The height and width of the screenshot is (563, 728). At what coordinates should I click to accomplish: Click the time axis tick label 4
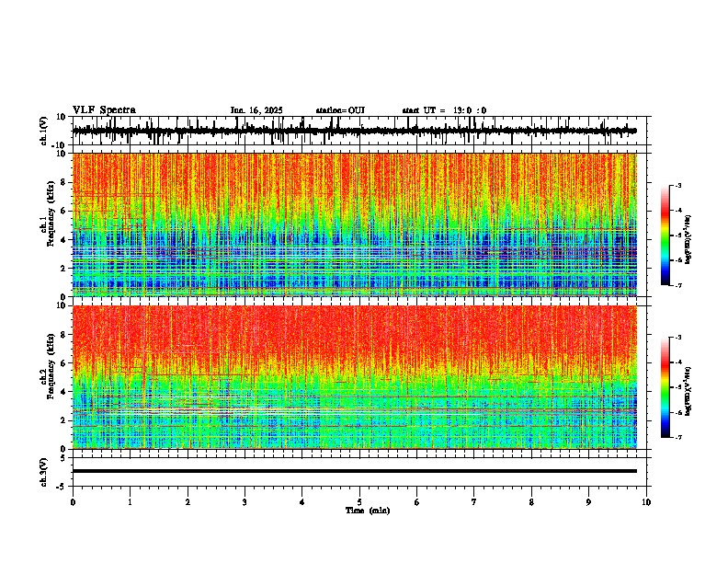tap(301, 502)
